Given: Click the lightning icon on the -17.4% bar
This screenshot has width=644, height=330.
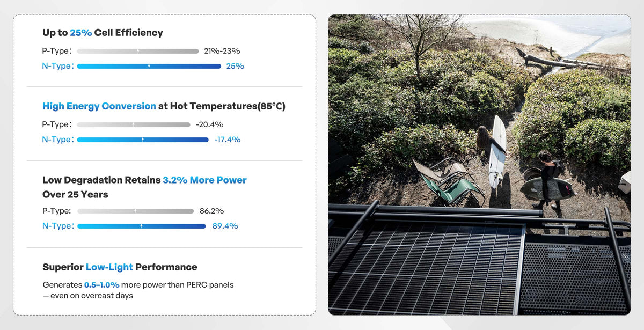Looking at the screenshot, I should pos(142,140).
